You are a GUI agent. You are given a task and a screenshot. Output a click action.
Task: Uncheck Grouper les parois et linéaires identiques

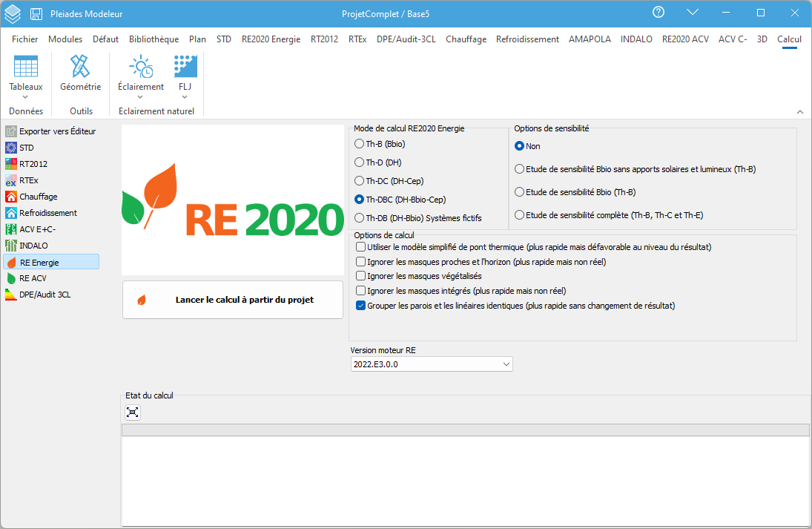(x=361, y=306)
